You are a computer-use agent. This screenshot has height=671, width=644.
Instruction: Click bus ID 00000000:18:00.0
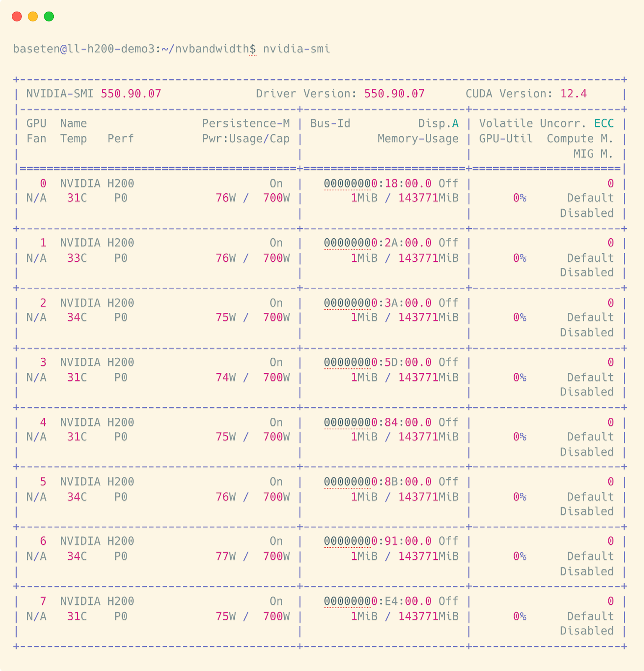coord(378,183)
